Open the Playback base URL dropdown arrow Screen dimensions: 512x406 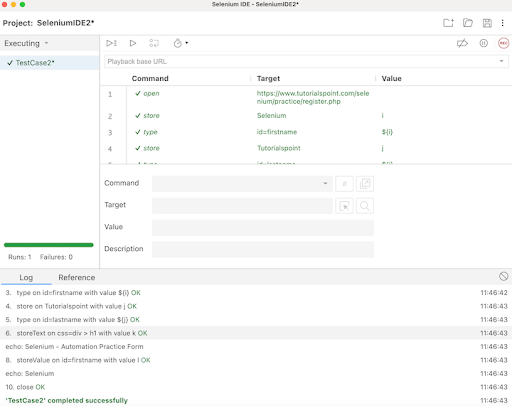pos(501,61)
